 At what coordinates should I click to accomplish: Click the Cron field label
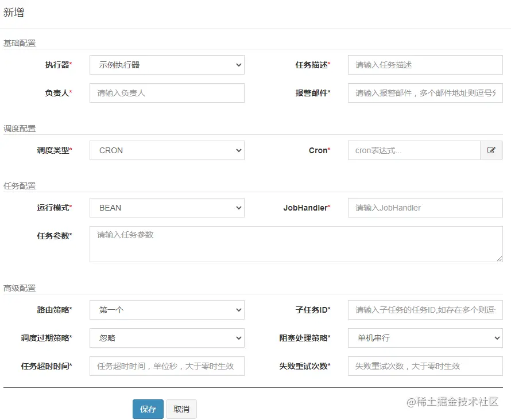coord(319,150)
